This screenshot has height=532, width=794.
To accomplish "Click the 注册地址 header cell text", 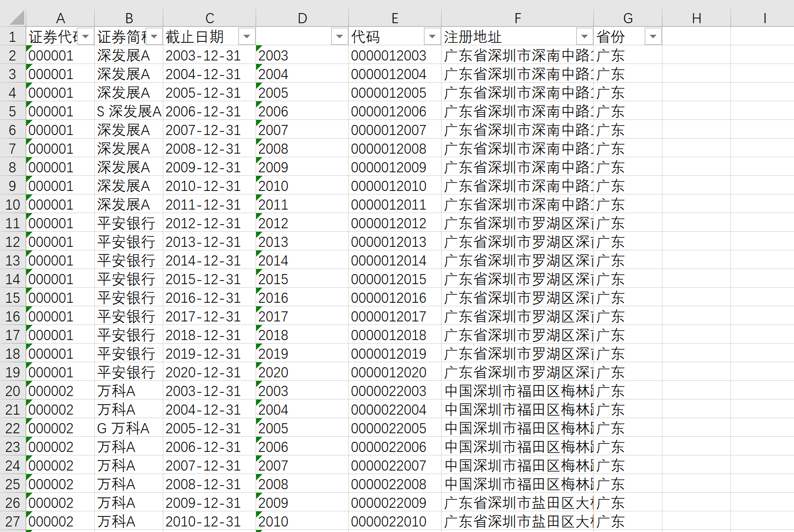I will 473,37.
